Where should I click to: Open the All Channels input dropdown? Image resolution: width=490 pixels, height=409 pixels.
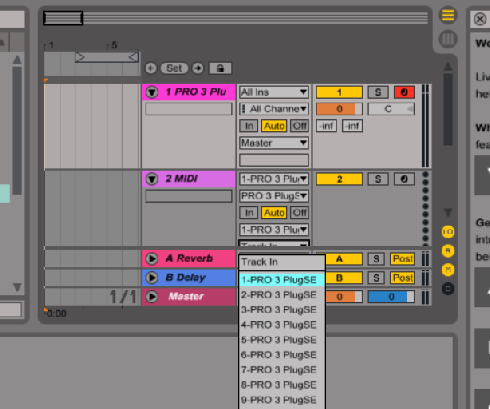tap(274, 109)
